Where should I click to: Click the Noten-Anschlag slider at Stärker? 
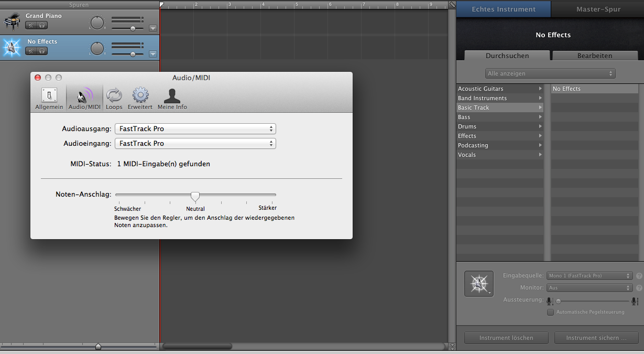(272, 195)
